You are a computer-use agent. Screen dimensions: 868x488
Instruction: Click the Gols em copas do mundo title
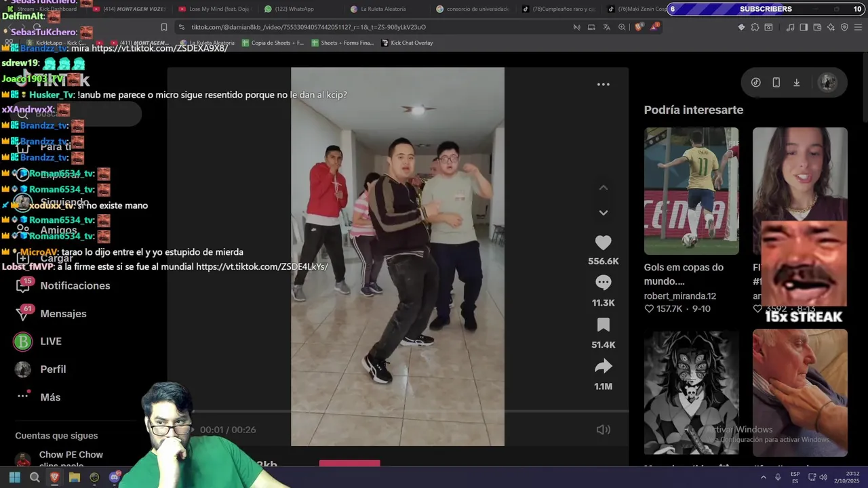pos(684,274)
